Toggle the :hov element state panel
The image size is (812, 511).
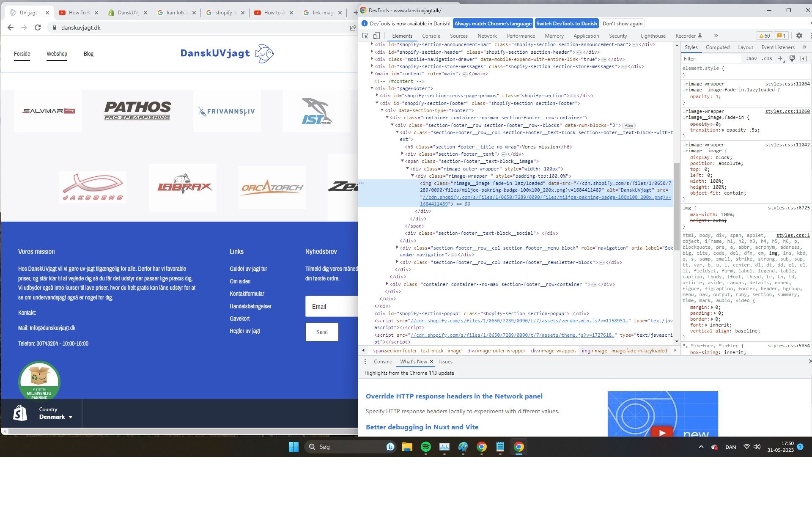point(751,59)
